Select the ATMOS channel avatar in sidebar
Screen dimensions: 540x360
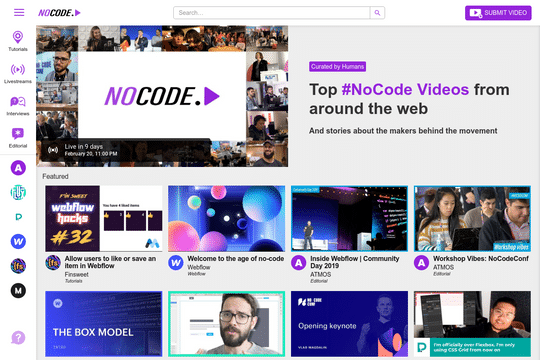18,168
